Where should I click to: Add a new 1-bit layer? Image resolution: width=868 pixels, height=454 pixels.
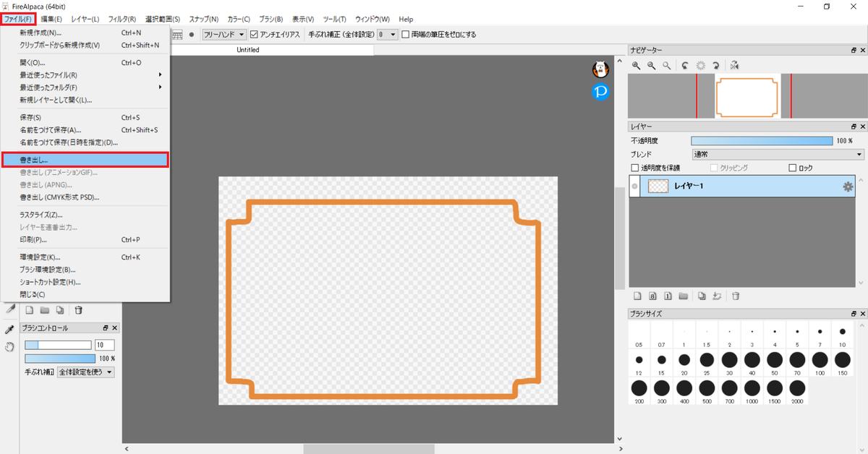tap(668, 296)
